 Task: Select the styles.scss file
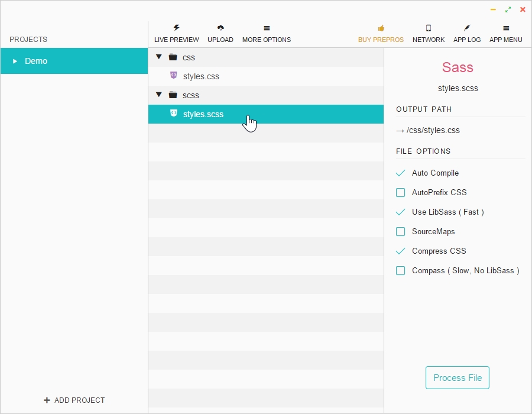pyautogui.click(x=204, y=114)
